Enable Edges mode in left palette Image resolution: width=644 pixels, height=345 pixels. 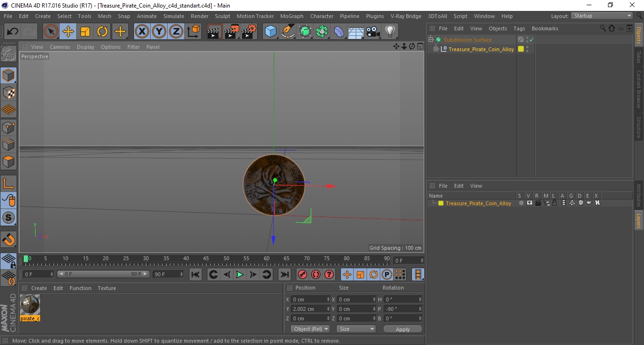[x=9, y=144]
